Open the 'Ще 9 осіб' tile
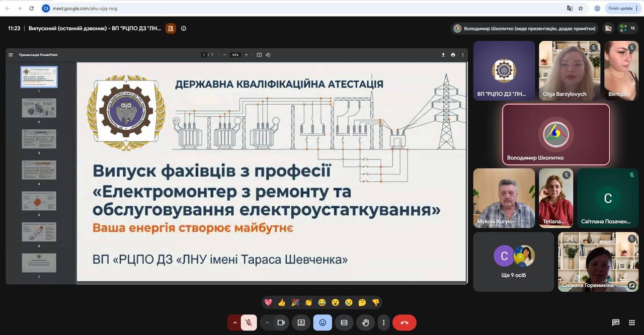 [x=514, y=262]
